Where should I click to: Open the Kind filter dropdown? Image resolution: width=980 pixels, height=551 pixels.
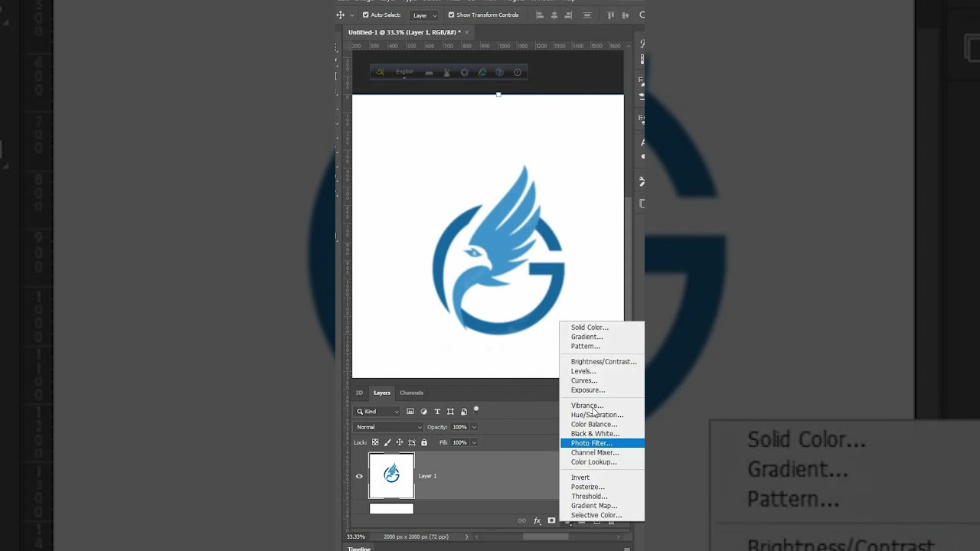377,412
